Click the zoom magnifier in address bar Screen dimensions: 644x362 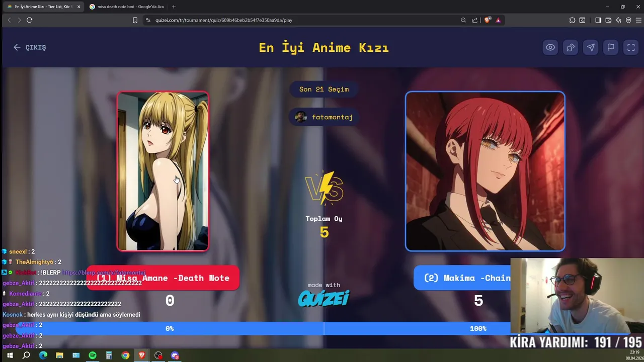(463, 20)
